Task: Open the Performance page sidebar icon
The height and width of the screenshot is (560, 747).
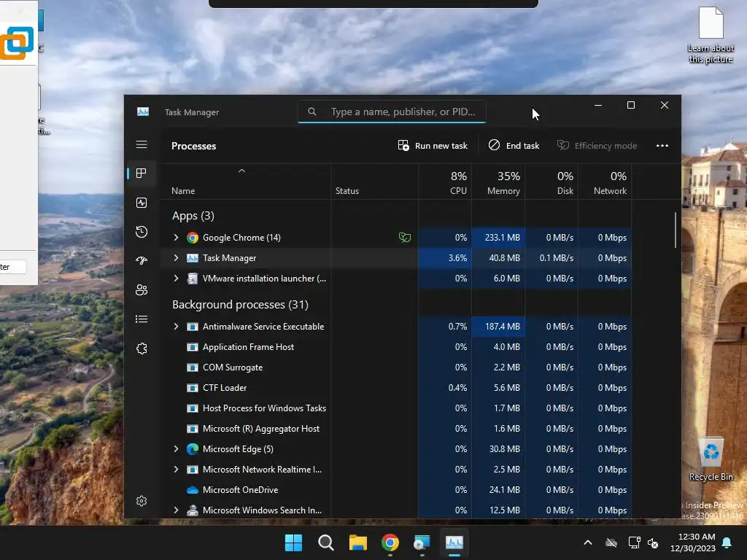Action: 142,203
